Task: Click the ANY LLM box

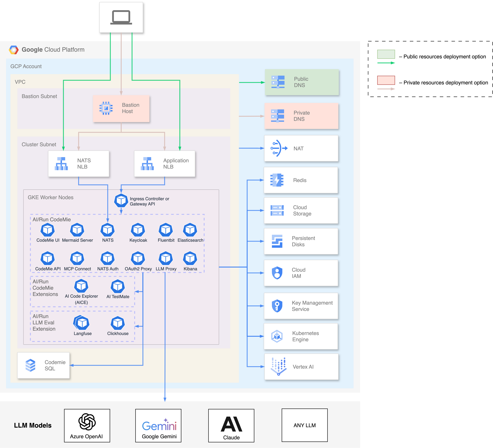Action: (305, 425)
